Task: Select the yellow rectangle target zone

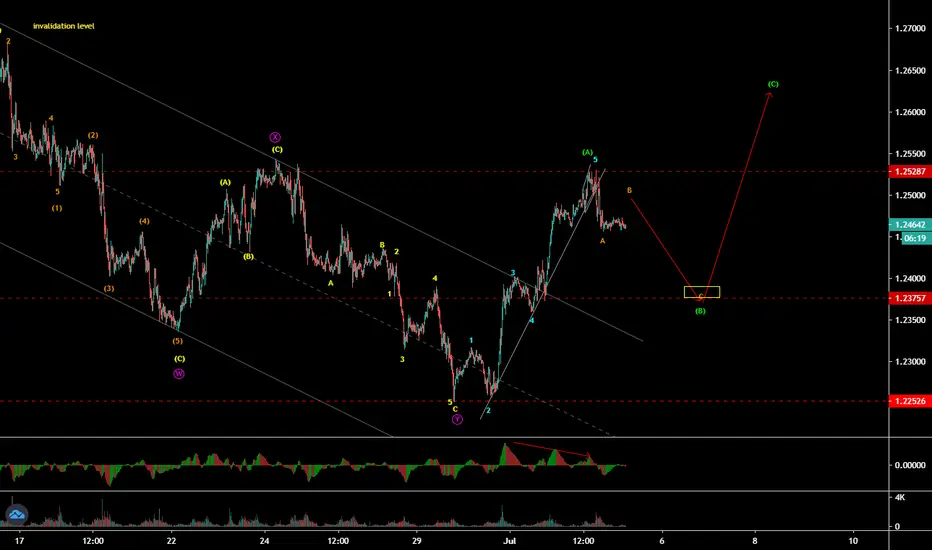Action: click(701, 292)
